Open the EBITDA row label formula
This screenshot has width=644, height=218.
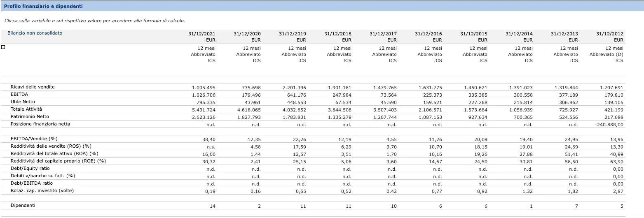point(19,95)
